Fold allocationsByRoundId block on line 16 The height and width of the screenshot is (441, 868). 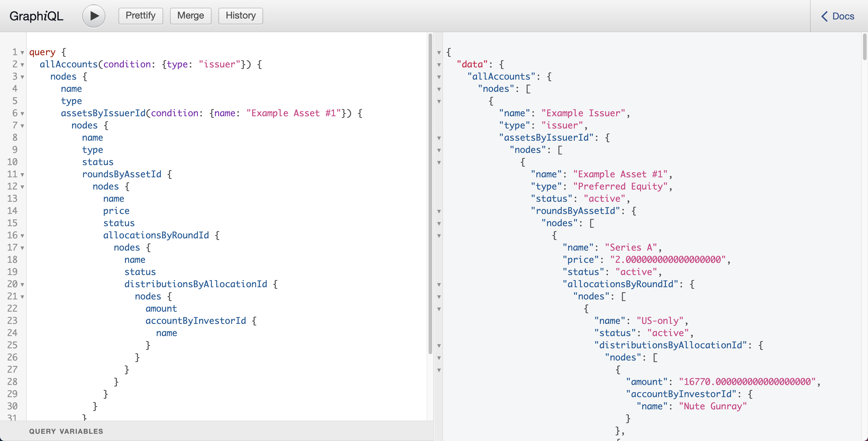click(x=22, y=236)
